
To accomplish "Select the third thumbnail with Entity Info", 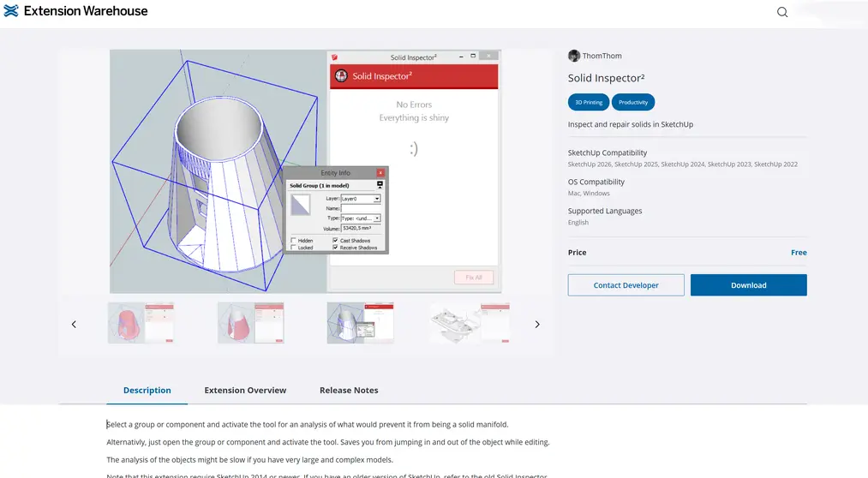I will pos(361,323).
